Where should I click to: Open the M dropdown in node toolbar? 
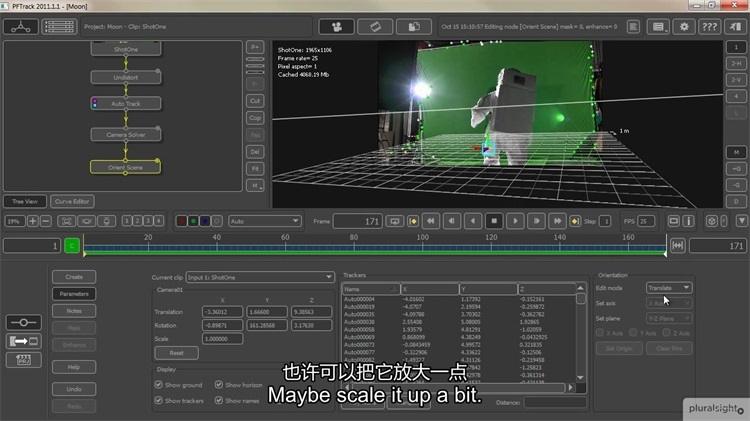[255, 186]
